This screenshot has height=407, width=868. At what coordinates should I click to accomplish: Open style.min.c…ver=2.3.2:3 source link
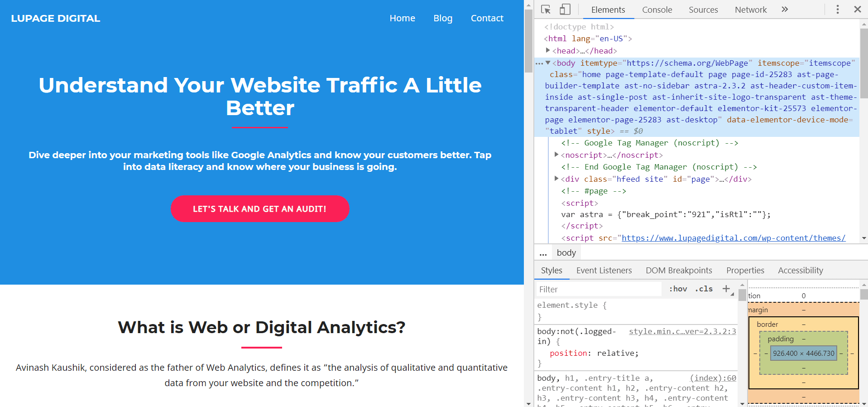682,331
